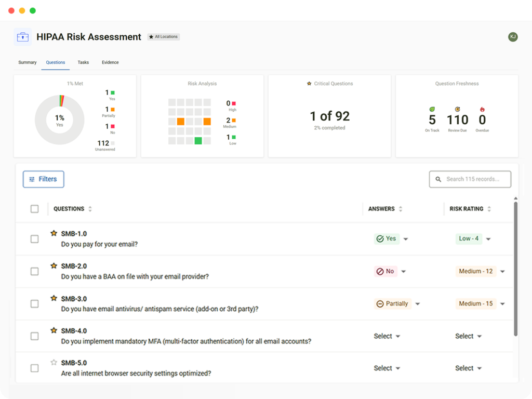532x399 pixels.
Task: Expand the Low - 4 risk rating dropdown
Action: coord(488,239)
